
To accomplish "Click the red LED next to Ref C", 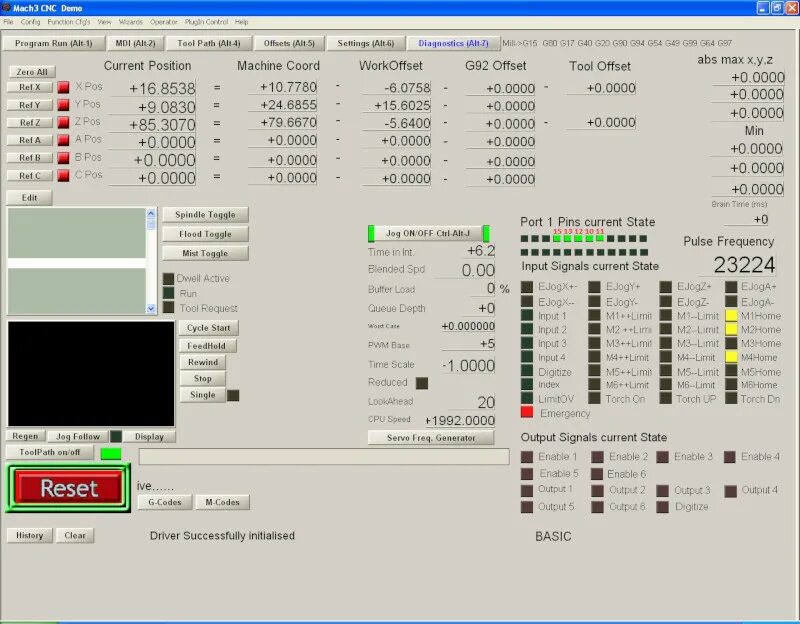I will tap(63, 176).
